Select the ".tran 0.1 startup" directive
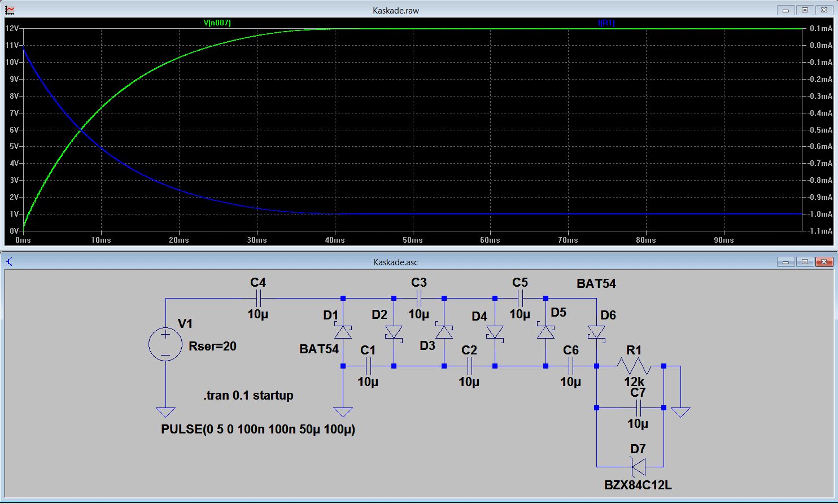This screenshot has height=504, width=838. click(x=248, y=395)
